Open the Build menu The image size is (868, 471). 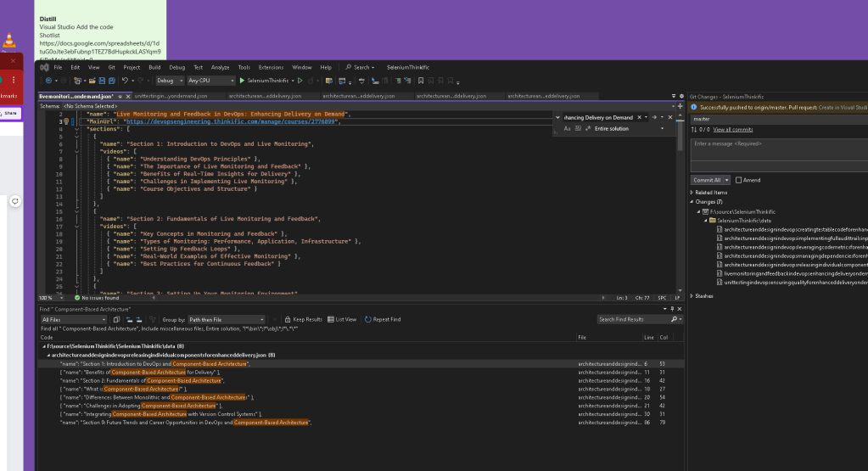pyautogui.click(x=154, y=68)
